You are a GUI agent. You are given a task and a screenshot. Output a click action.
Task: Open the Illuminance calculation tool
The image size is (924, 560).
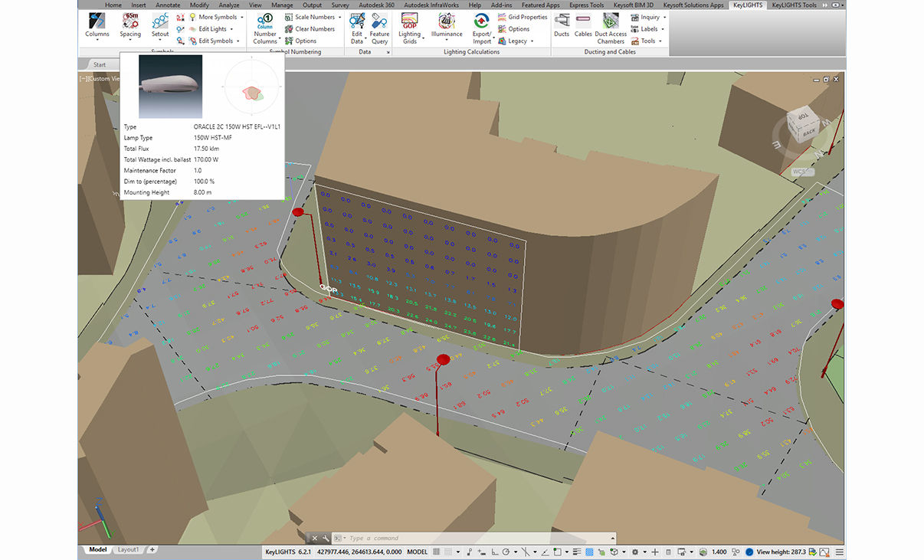447,21
